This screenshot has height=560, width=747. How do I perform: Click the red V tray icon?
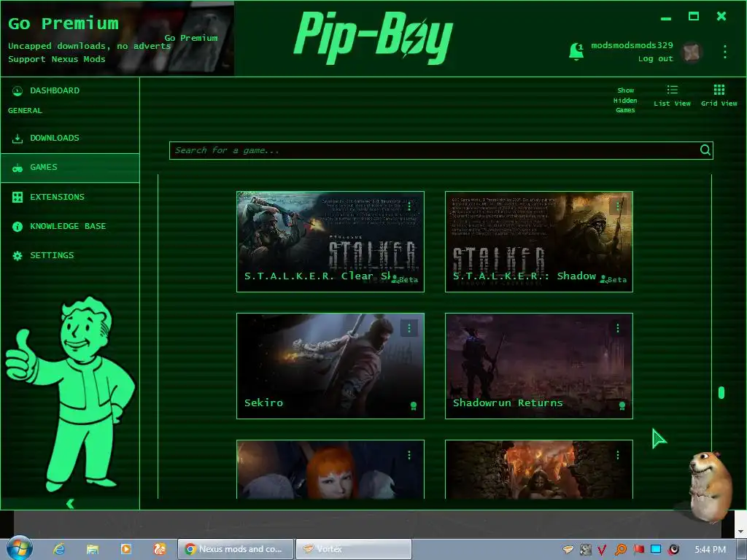pos(602,550)
